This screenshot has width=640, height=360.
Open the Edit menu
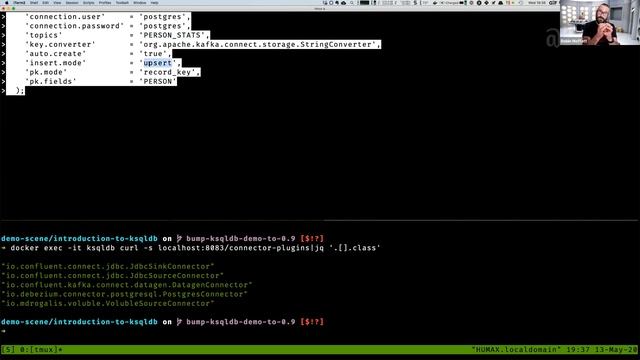point(45,2)
